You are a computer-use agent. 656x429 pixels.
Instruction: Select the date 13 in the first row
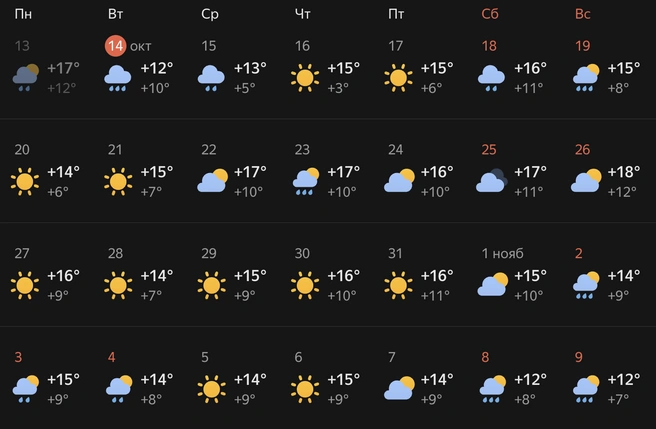(22, 46)
